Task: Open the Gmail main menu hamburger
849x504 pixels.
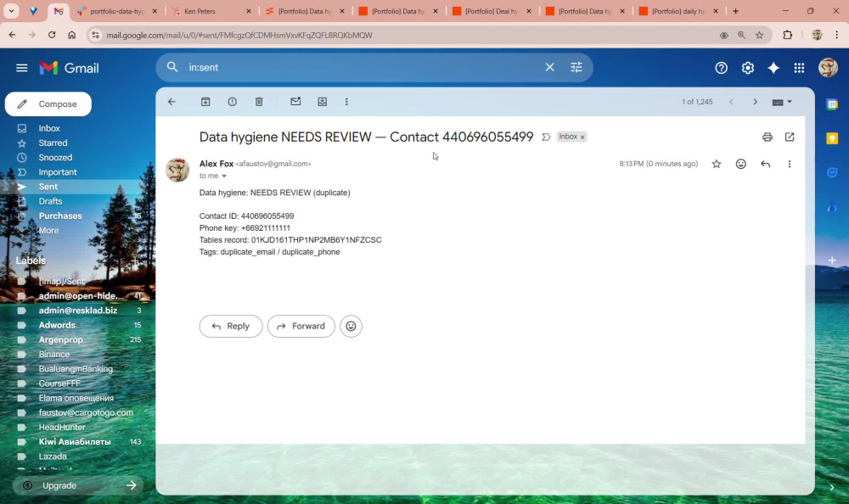Action: click(22, 68)
